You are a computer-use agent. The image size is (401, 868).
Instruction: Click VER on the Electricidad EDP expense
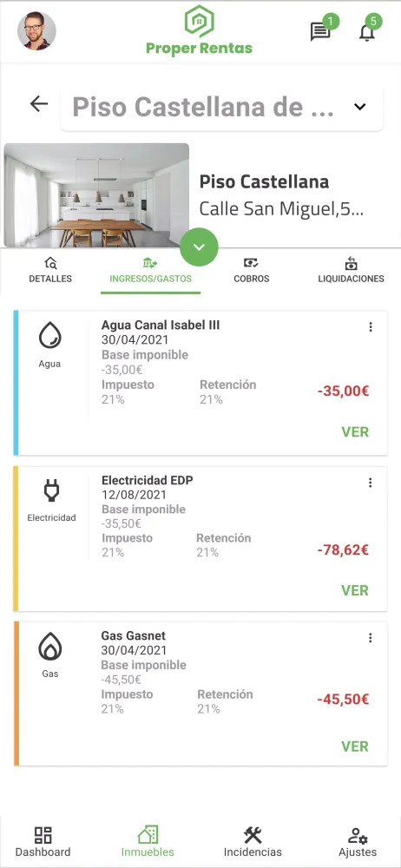(x=355, y=590)
